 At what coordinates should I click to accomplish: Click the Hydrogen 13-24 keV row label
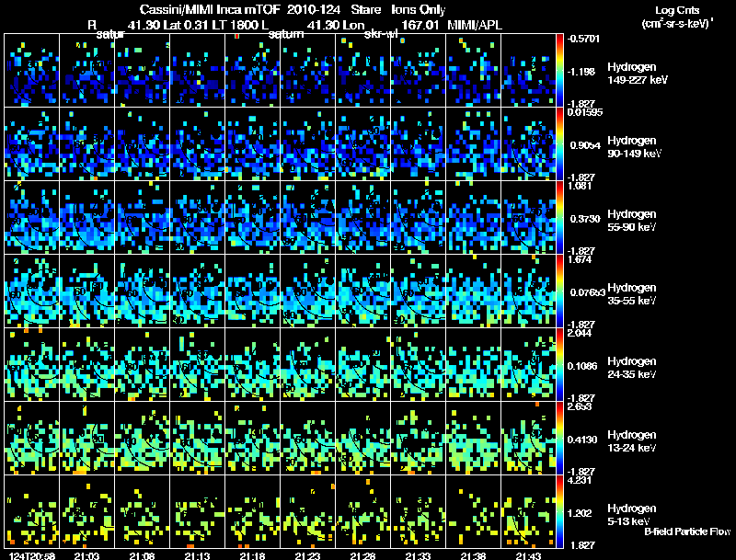pos(632,441)
